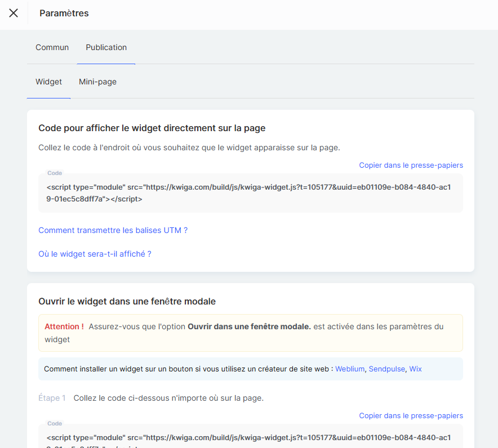Select the Publication tab
Image resolution: width=498 pixels, height=448 pixels.
tap(106, 47)
